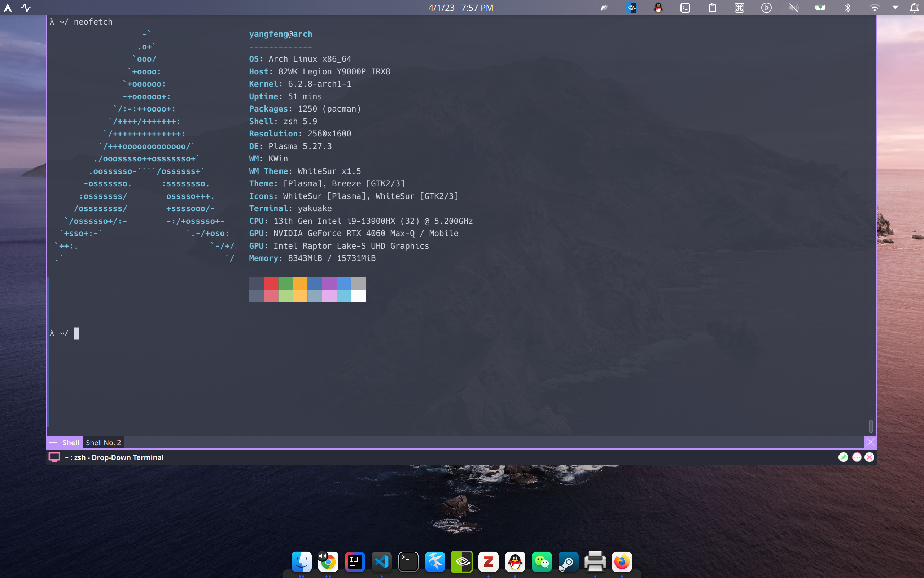
Task: Open the NVIDIA tray icon
Action: click(631, 8)
